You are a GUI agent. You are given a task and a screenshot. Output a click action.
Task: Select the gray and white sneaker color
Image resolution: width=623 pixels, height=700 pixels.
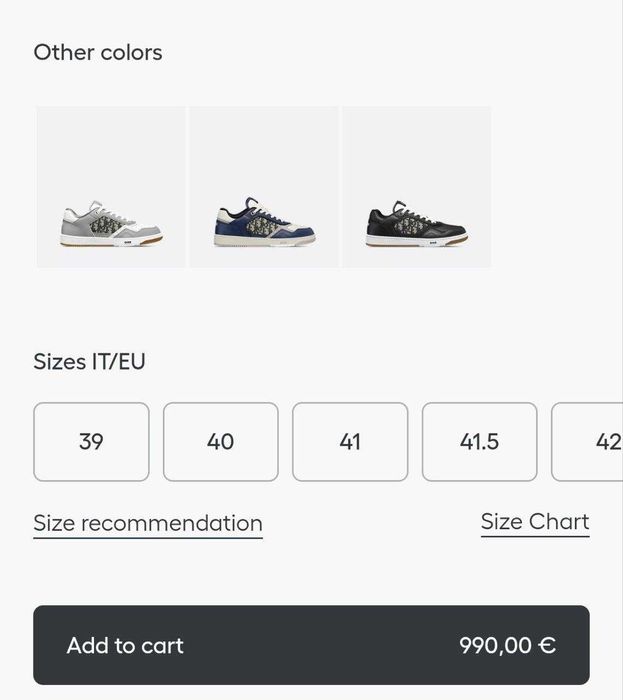coord(111,187)
